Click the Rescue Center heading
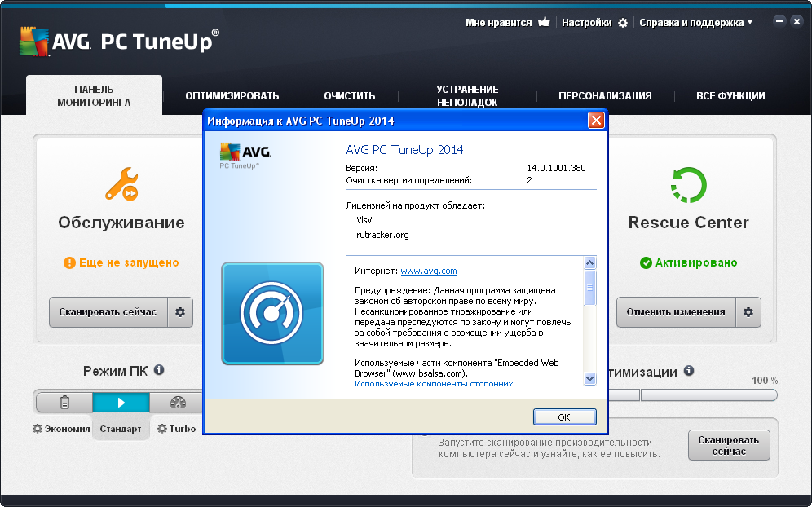 click(689, 223)
